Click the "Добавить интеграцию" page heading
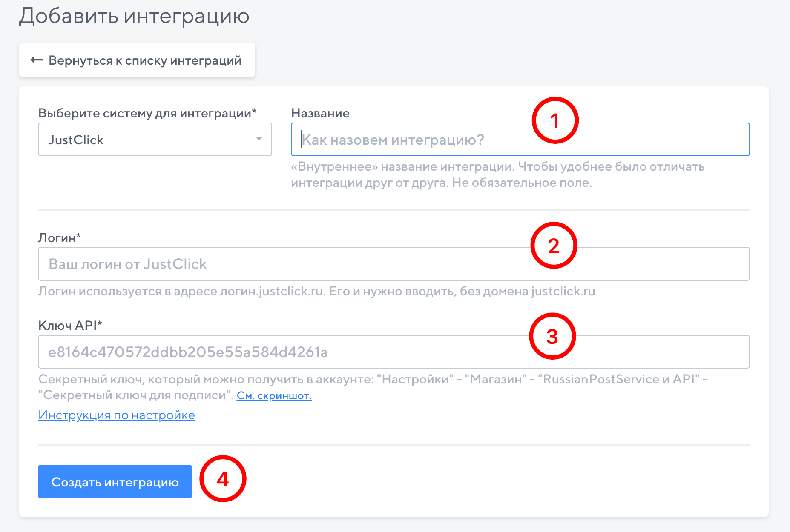 [134, 16]
